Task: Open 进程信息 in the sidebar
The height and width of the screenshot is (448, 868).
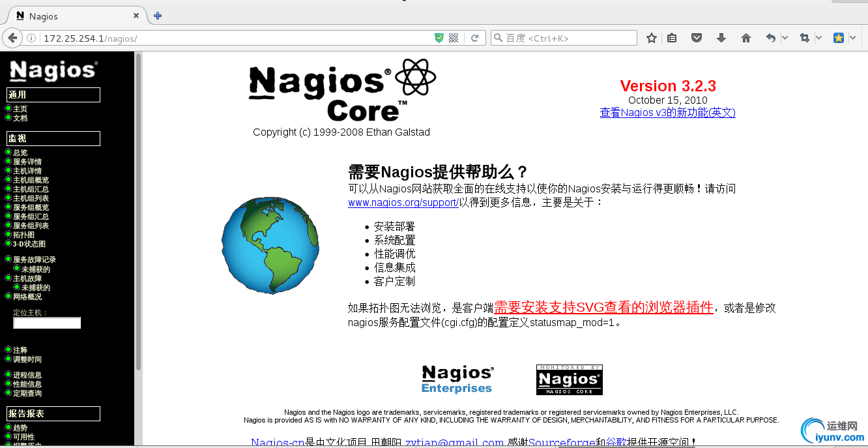Action: 27,375
